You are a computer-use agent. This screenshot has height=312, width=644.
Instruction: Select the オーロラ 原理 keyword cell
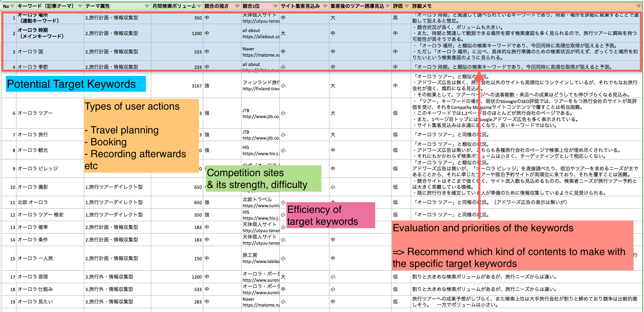pyautogui.click(x=50, y=277)
